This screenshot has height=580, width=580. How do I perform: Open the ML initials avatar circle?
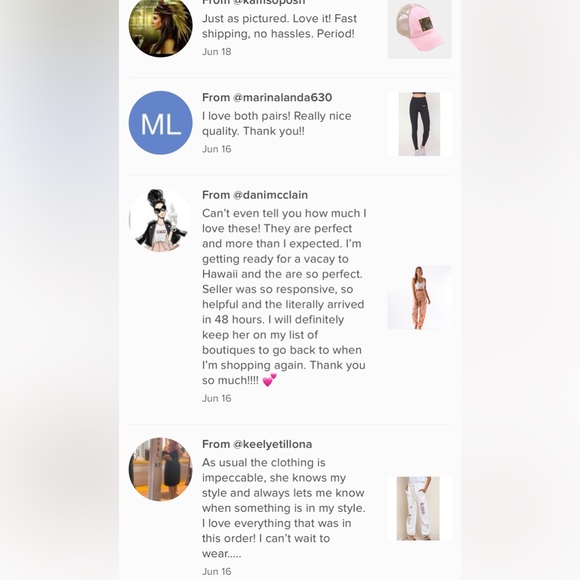coord(161,123)
